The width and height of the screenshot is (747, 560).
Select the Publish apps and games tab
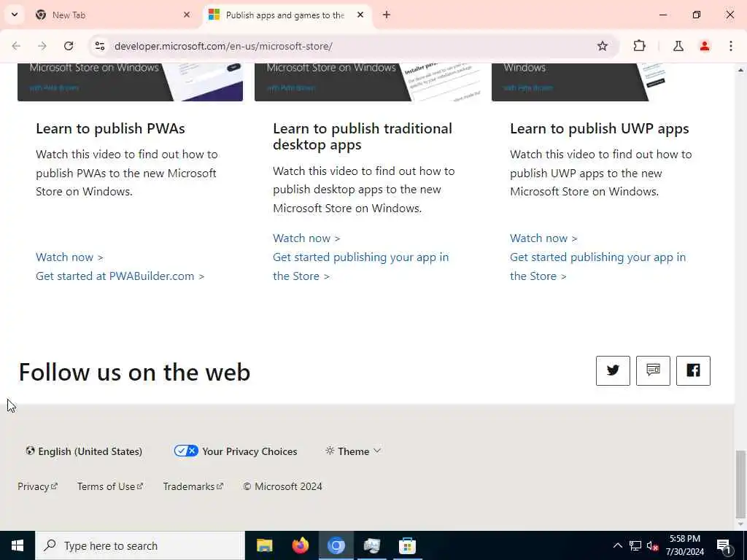click(287, 15)
